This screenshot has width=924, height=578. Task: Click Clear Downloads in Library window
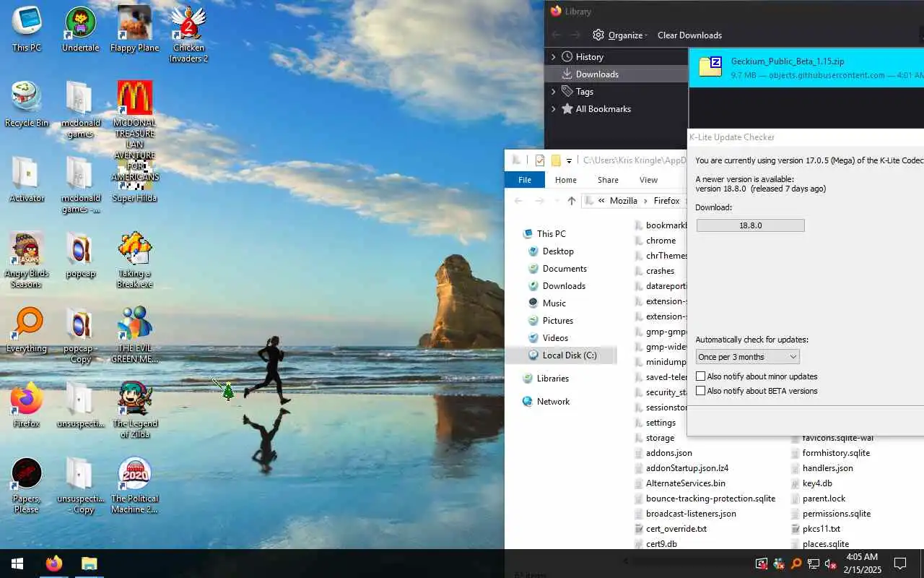[x=689, y=35]
